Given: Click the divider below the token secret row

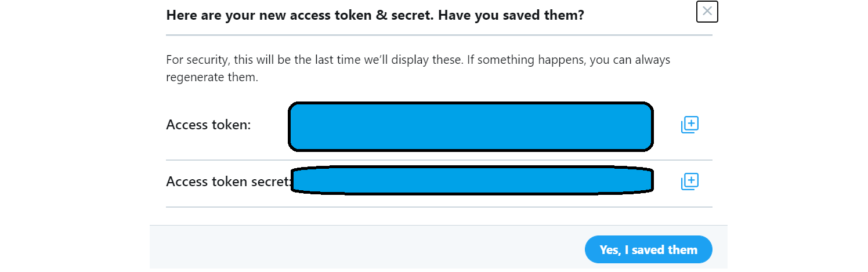Looking at the screenshot, I should coord(439,206).
